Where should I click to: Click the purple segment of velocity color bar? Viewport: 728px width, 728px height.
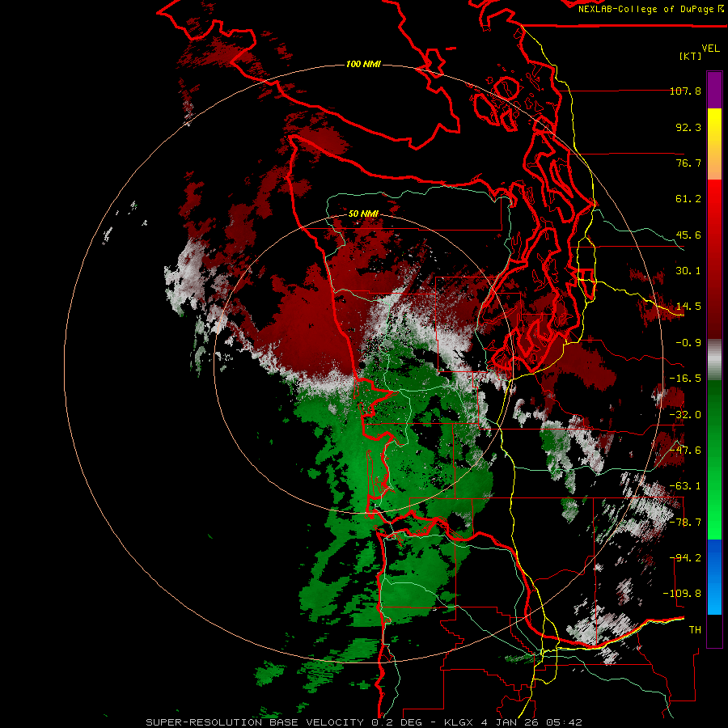click(714, 90)
